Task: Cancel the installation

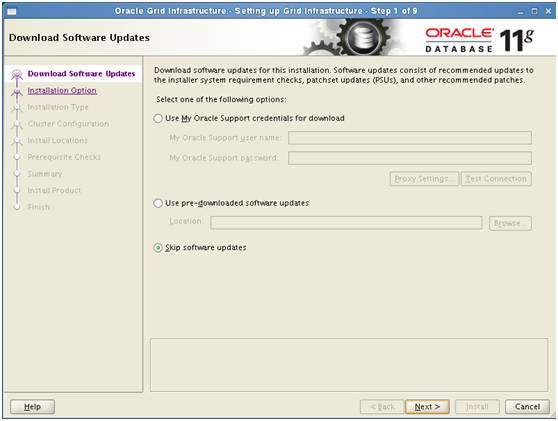Action: click(x=527, y=407)
